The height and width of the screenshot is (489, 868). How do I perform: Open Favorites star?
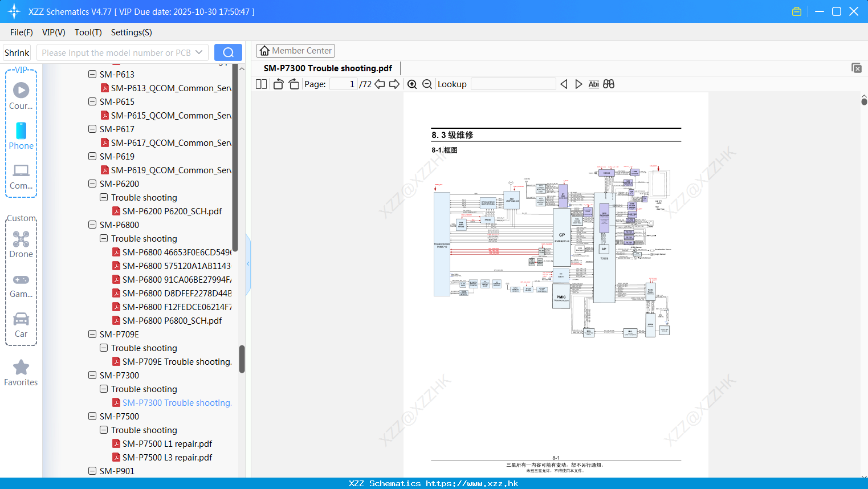click(21, 373)
